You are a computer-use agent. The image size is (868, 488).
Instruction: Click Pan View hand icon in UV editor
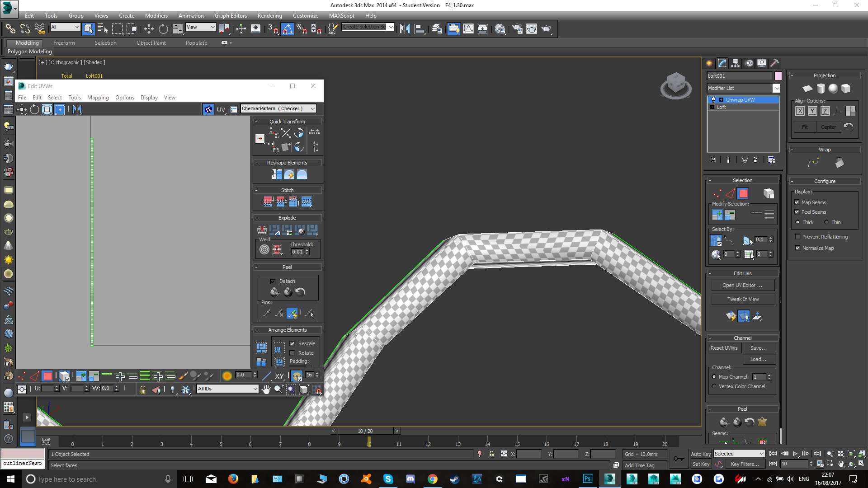click(266, 389)
